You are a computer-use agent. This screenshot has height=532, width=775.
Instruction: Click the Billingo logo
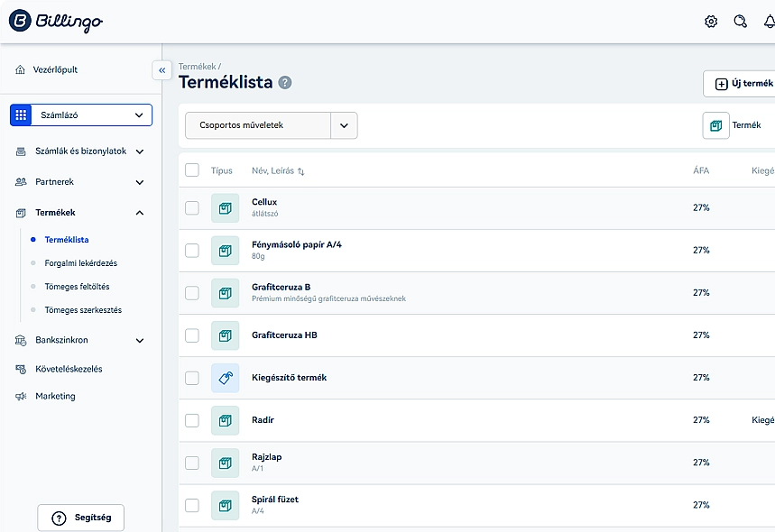click(x=56, y=22)
